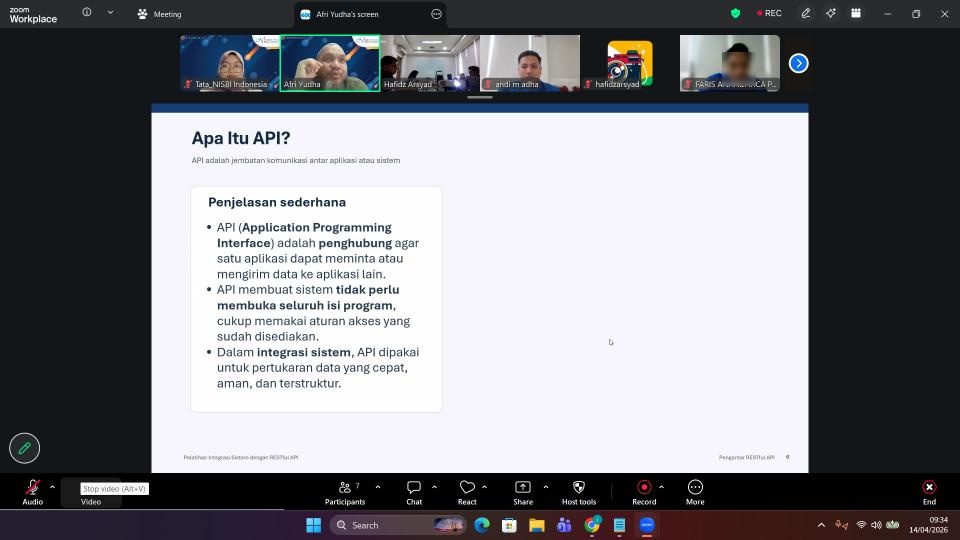
Task: End the meeting
Action: tap(929, 492)
